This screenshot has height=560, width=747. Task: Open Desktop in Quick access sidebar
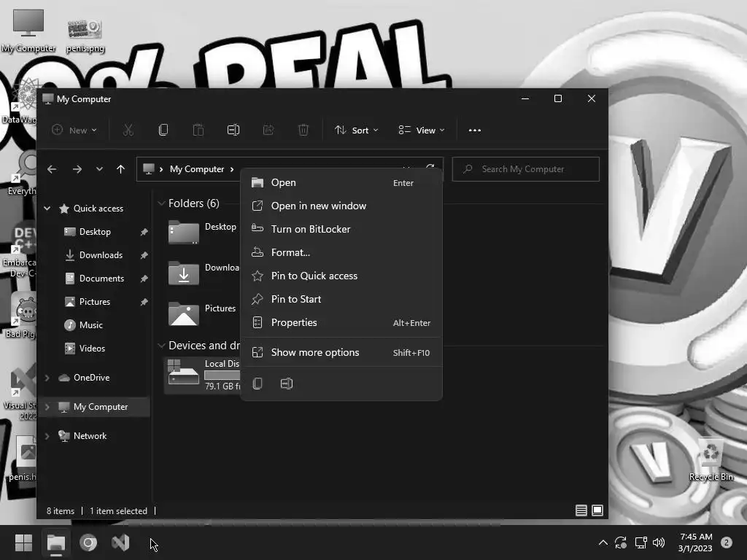(95, 232)
